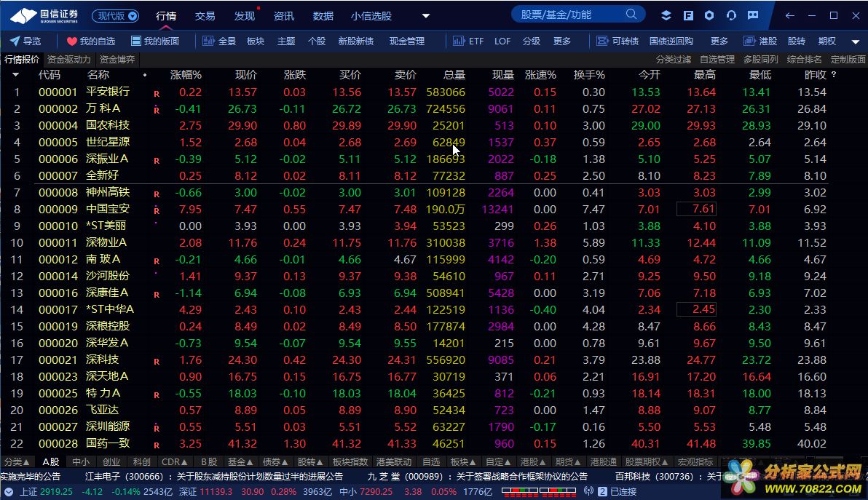Open the 导览 navigation guide
868x500 pixels.
click(25, 41)
